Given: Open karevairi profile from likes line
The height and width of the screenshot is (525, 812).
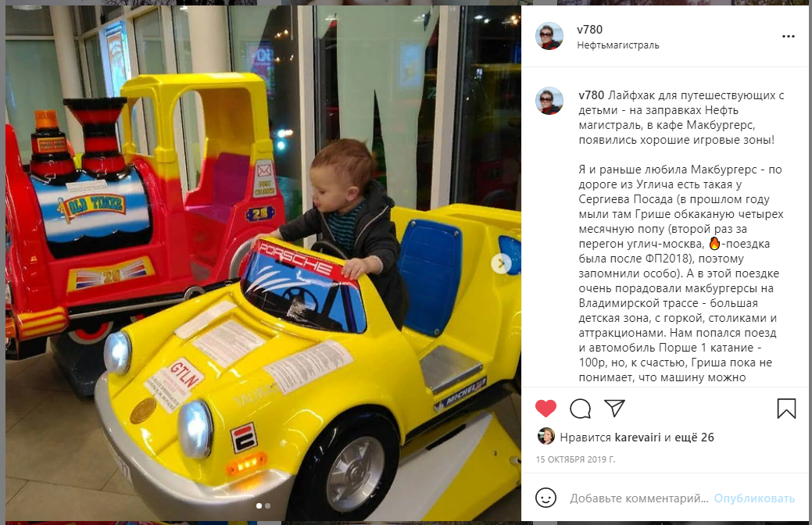Looking at the screenshot, I should pos(638,437).
